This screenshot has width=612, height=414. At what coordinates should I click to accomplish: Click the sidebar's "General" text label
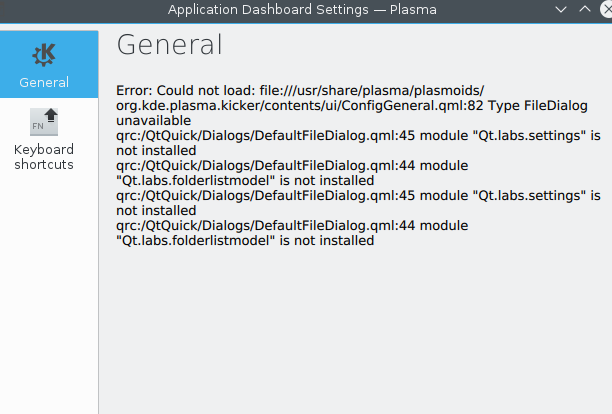click(44, 82)
